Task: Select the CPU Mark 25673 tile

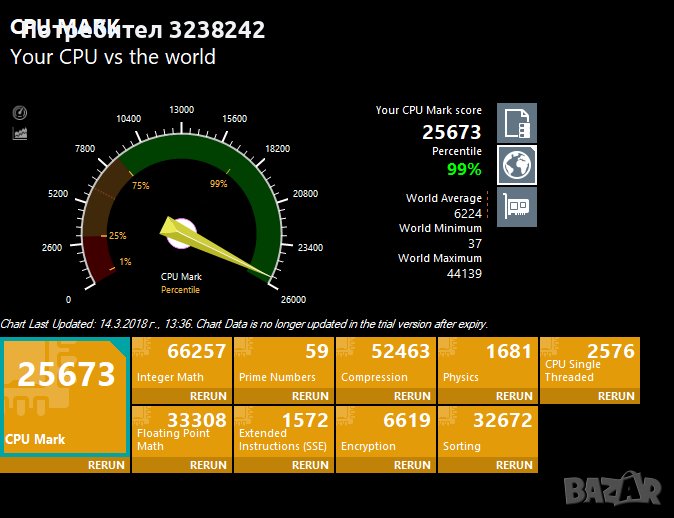Action: click(65, 397)
